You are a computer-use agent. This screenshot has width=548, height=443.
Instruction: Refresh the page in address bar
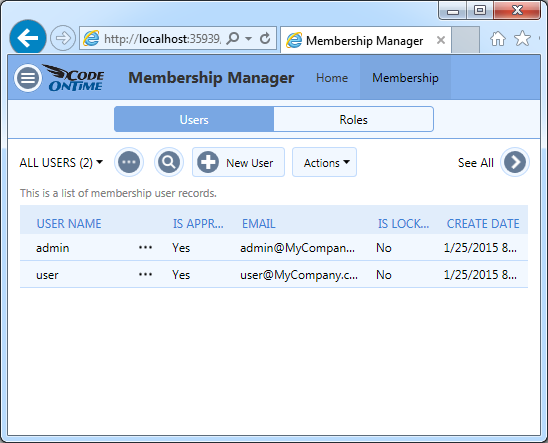(265, 38)
